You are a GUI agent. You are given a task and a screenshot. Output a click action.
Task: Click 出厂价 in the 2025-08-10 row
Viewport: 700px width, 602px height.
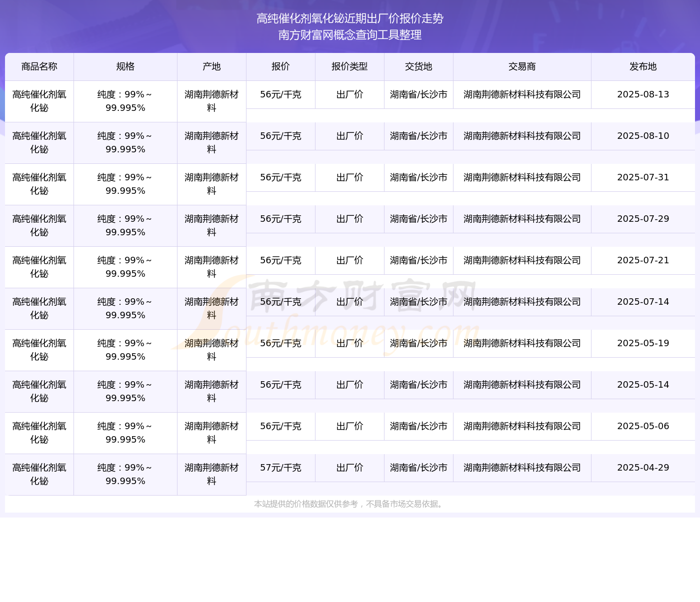pos(349,136)
